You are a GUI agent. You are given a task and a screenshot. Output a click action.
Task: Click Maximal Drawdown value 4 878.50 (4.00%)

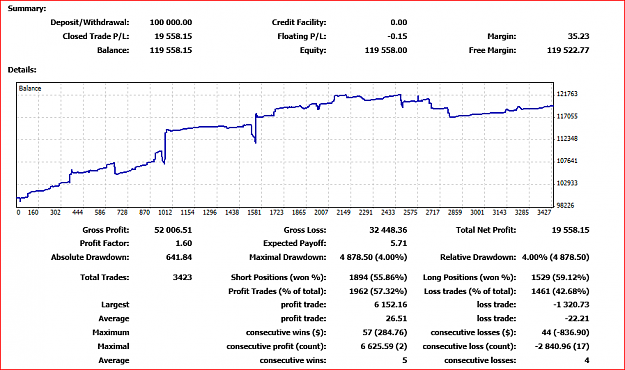pos(373,257)
